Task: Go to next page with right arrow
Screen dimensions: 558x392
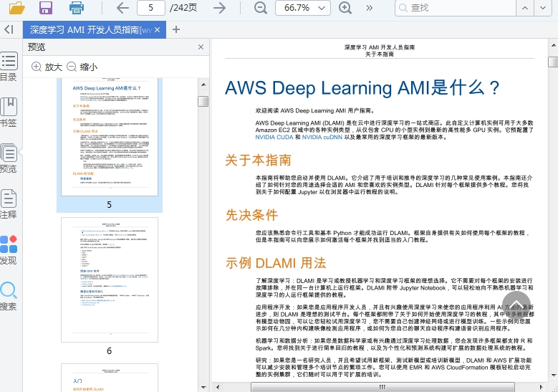Action: click(x=220, y=8)
